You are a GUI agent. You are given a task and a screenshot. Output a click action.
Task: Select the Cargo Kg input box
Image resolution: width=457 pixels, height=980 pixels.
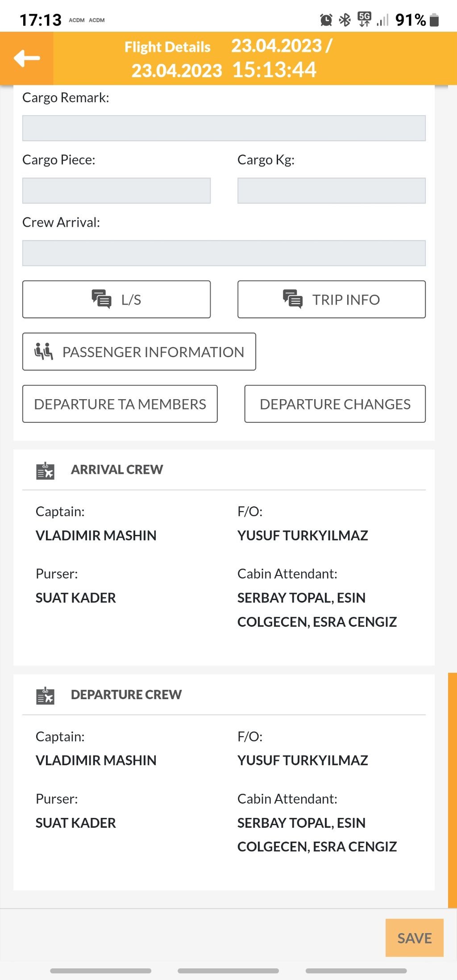[331, 191]
